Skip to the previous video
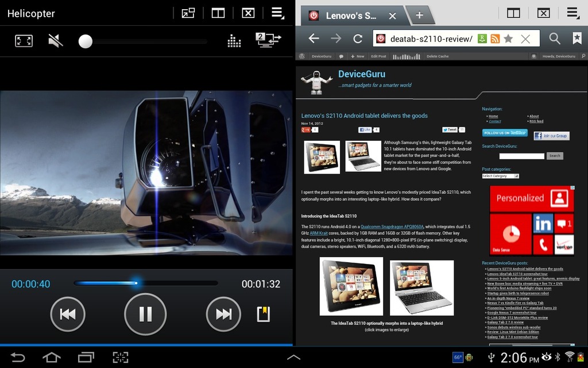Viewport: 588px width, 368px height. [68, 314]
